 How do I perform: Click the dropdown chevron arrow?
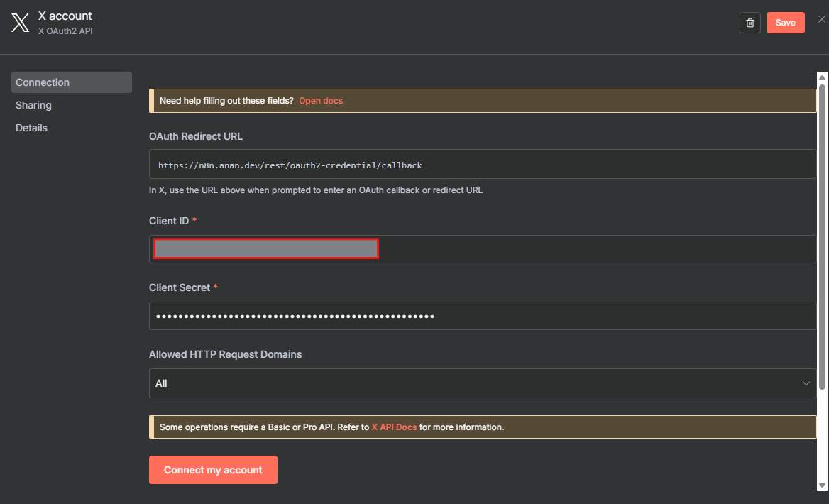coord(806,383)
